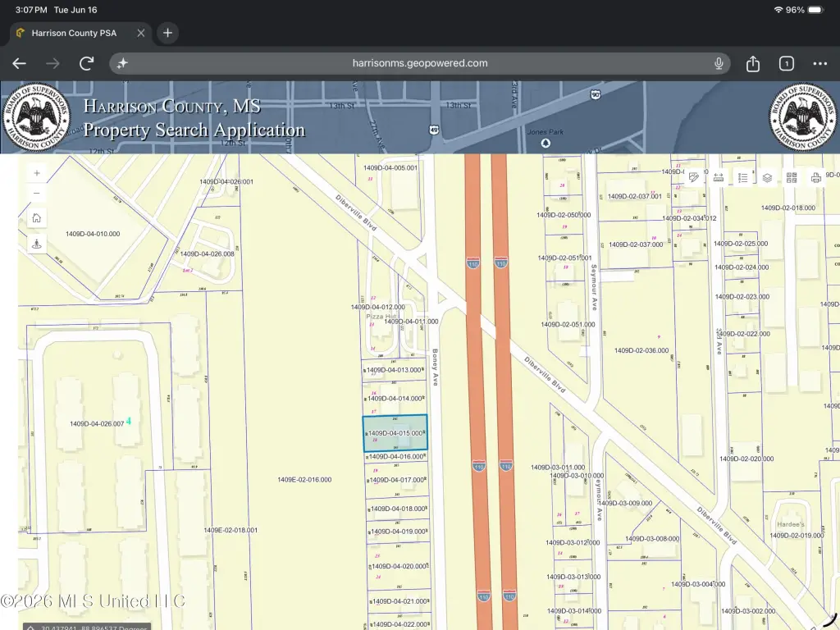
Task: Click the Hardee's map label
Action: click(790, 524)
